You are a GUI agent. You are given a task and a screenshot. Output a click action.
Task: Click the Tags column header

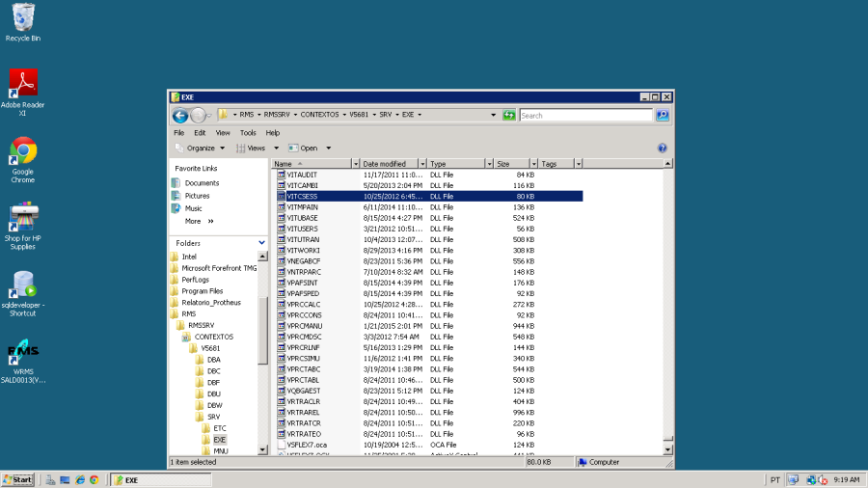click(x=556, y=164)
